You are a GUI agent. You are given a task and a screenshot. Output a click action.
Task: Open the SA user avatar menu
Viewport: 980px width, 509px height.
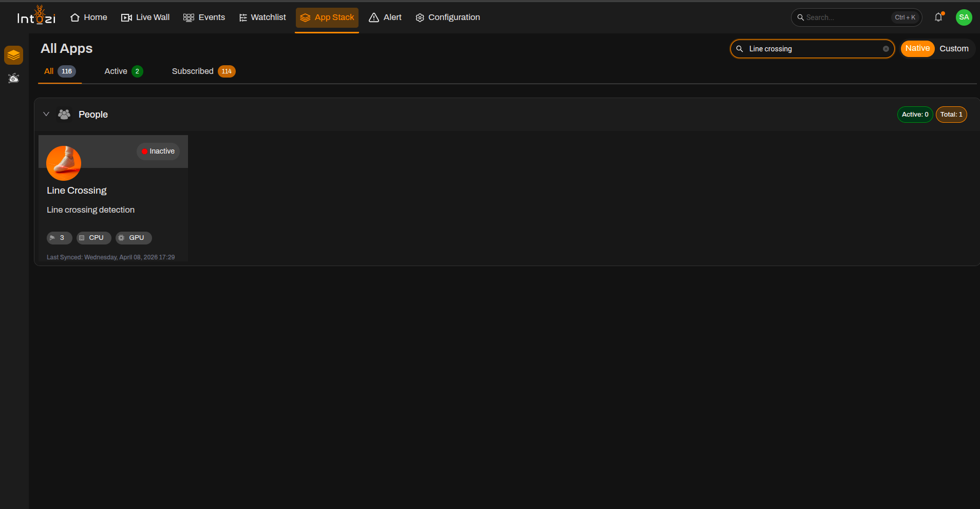click(964, 17)
